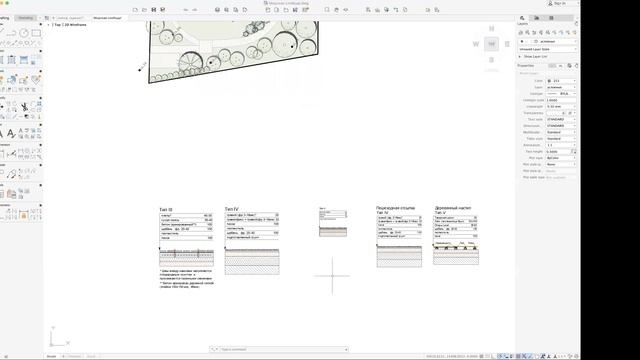Click Redo arrow in toolbar
640x360 pixels.
(x=195, y=10)
